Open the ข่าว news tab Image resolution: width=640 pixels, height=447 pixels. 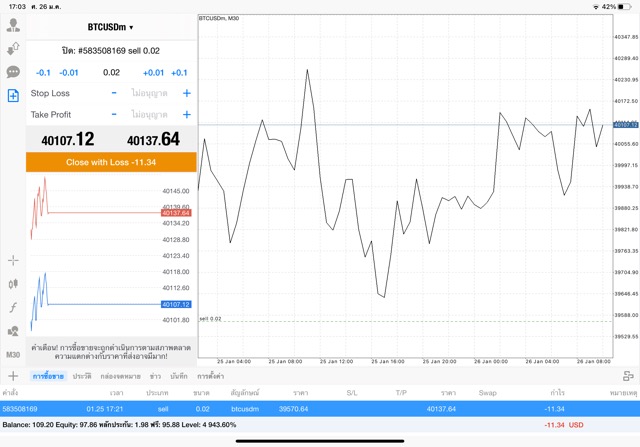[155, 376]
